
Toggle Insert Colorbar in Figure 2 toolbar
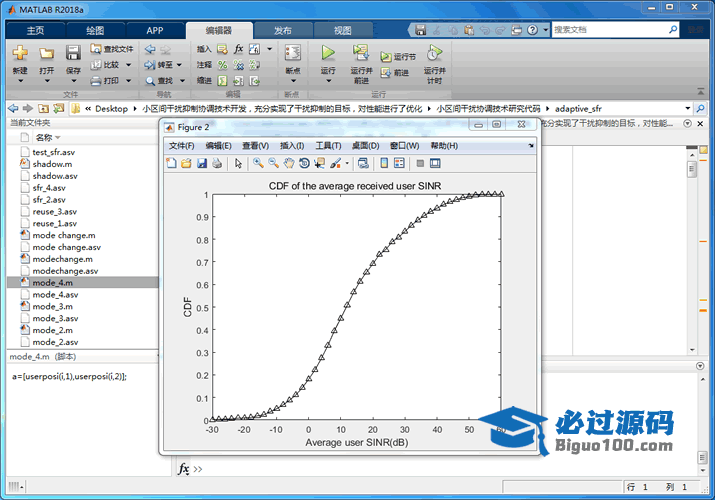pyautogui.click(x=384, y=163)
